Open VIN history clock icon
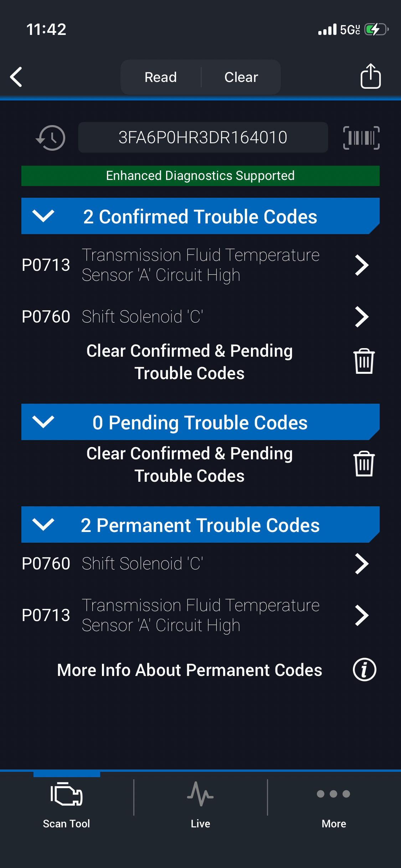401x868 pixels. coord(51,138)
